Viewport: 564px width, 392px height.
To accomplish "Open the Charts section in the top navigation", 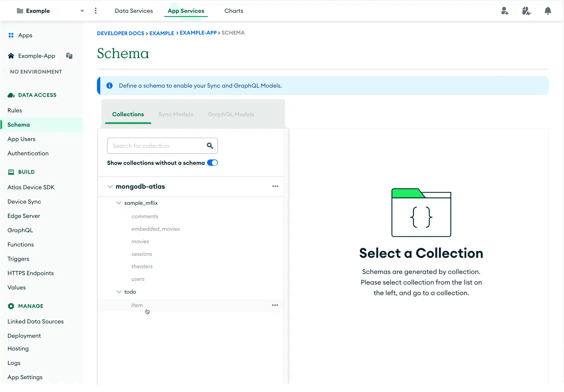I will (234, 11).
